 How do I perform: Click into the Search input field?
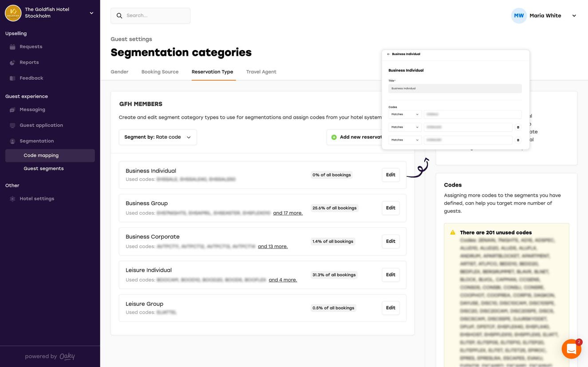[155, 16]
